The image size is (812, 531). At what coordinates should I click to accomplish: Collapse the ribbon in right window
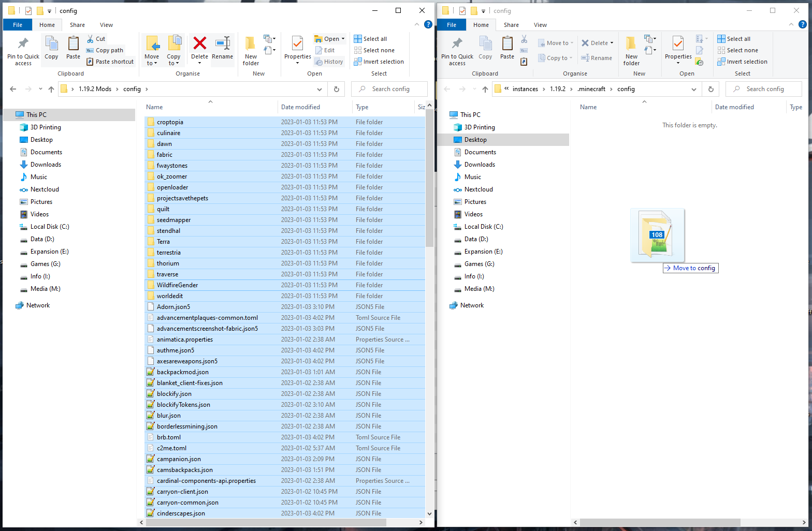coord(791,24)
